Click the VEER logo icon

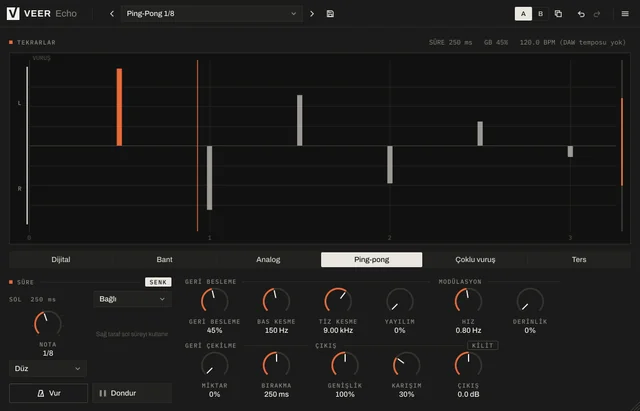click(13, 13)
